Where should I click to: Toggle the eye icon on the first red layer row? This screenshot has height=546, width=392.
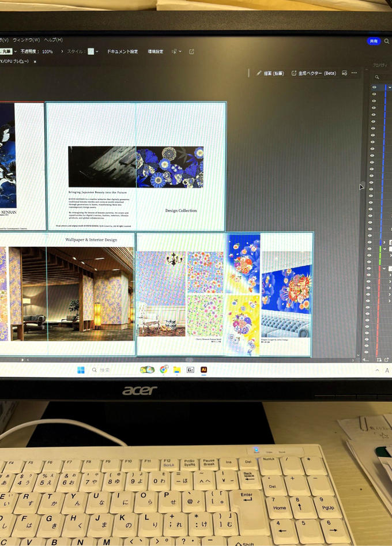369,269
